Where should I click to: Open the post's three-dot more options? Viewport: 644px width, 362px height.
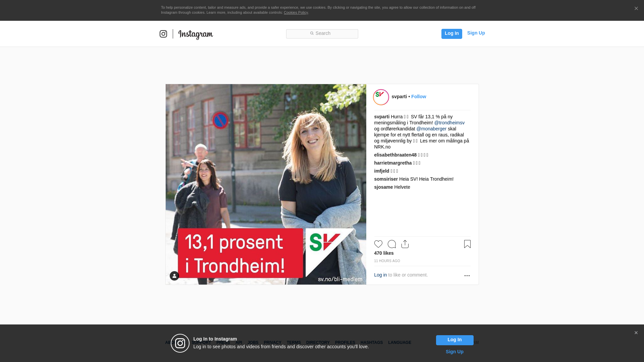(x=467, y=276)
